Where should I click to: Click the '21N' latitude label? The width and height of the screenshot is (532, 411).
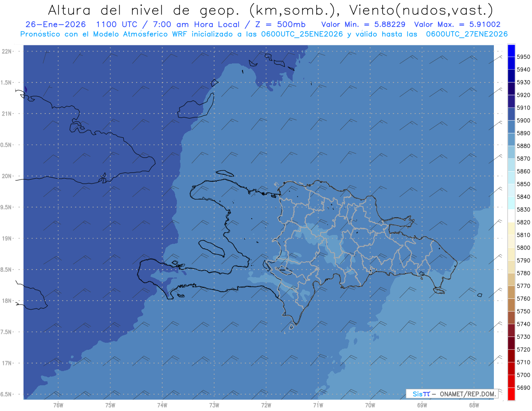point(7,114)
